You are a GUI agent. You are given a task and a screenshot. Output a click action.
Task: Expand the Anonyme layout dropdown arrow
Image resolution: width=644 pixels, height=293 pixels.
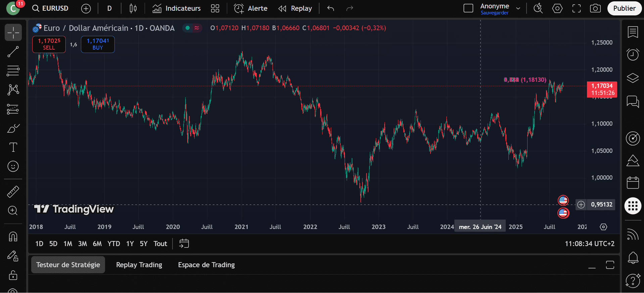click(518, 8)
